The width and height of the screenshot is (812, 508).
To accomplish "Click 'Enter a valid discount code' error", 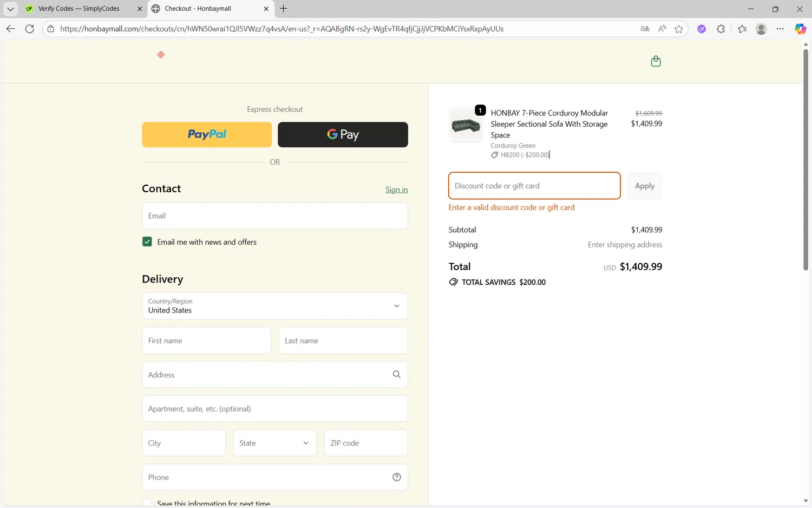I will point(512,207).
